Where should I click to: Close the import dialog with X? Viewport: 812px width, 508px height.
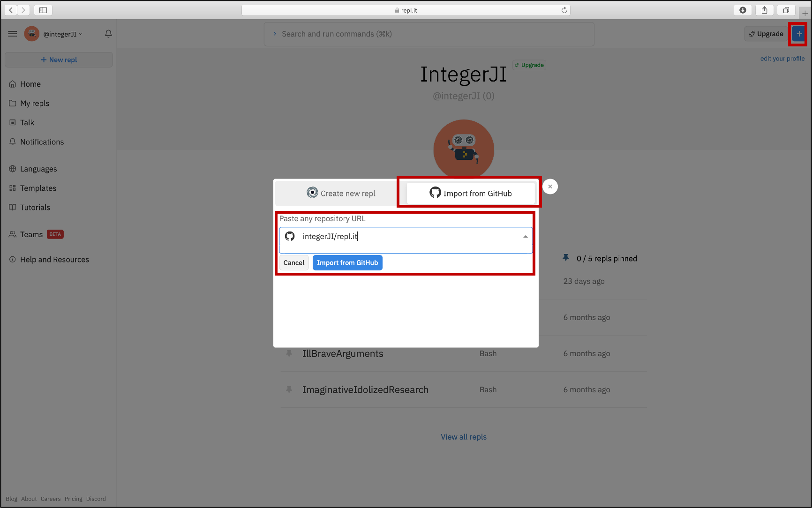point(550,187)
